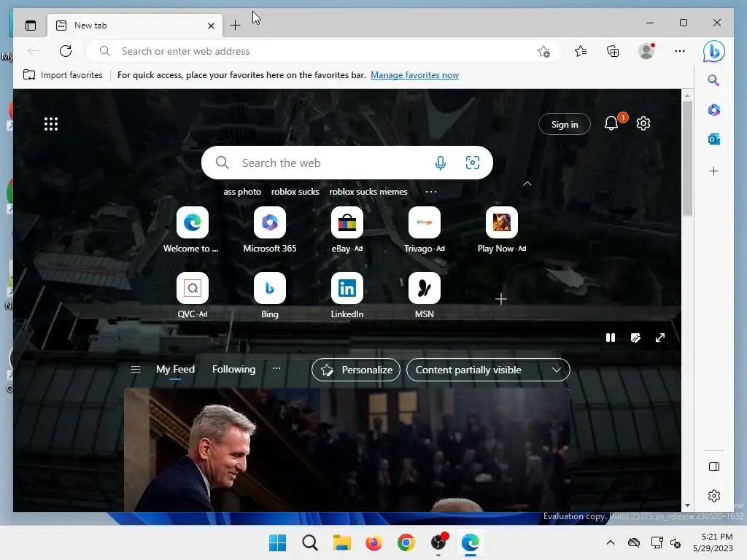Open Outlook in the sidebar
Viewport: 747px width, 560px height.
(713, 139)
